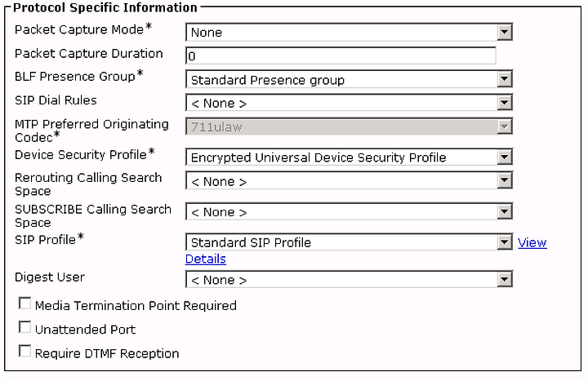This screenshot has width=588, height=381.
Task: Click the Encrypted Universal Device Security Profile text
Action: click(318, 157)
